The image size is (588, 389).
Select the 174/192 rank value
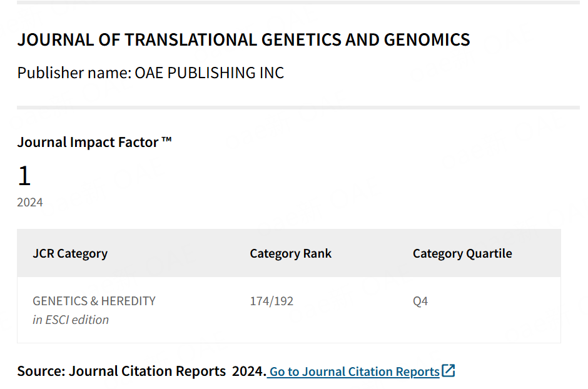[271, 301]
